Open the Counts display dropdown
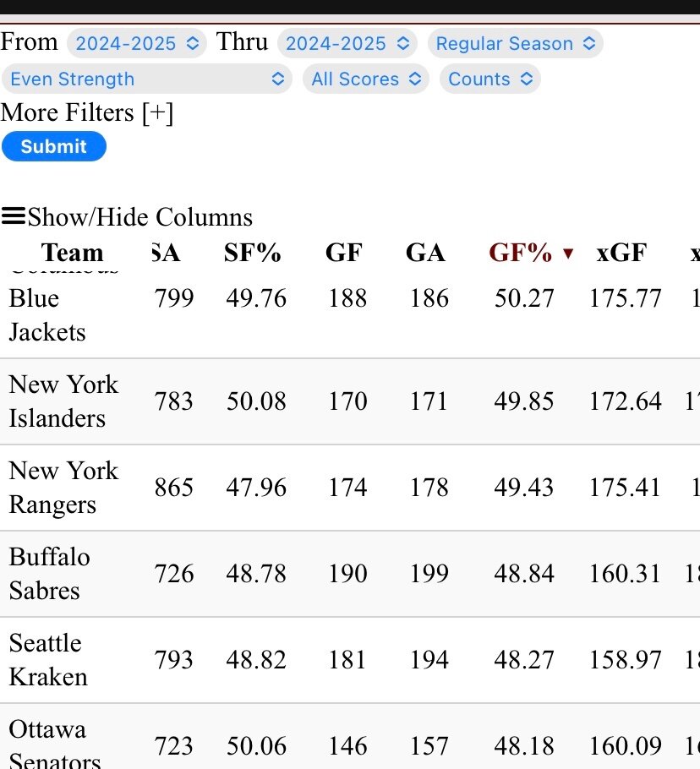Image resolution: width=700 pixels, height=769 pixels. [490, 79]
